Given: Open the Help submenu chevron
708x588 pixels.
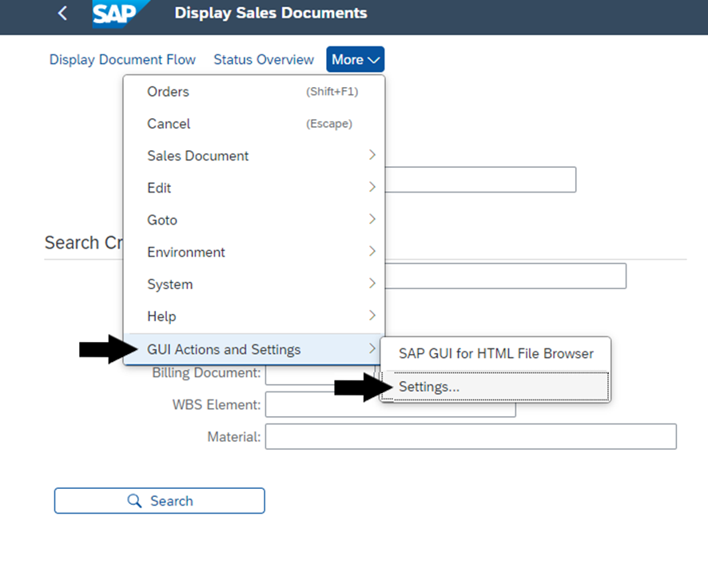Looking at the screenshot, I should pyautogui.click(x=372, y=316).
